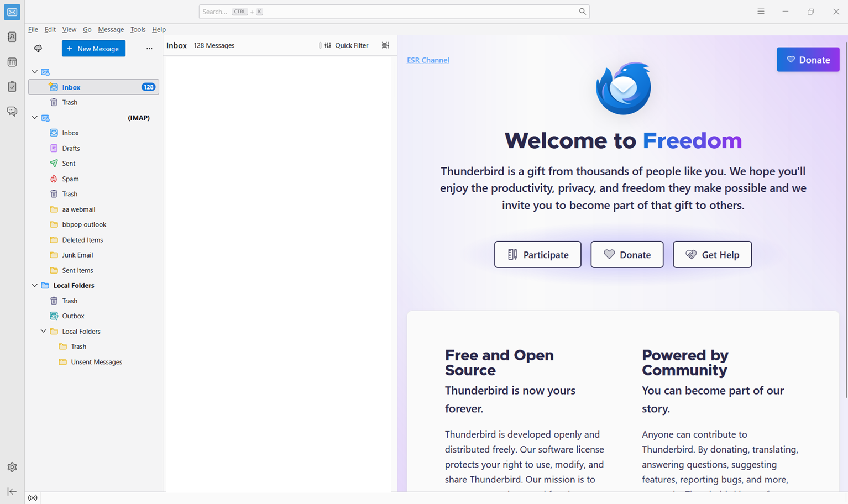Click the welcome page vertical scrollbar
The height and width of the screenshot is (504, 848).
pyautogui.click(x=845, y=220)
